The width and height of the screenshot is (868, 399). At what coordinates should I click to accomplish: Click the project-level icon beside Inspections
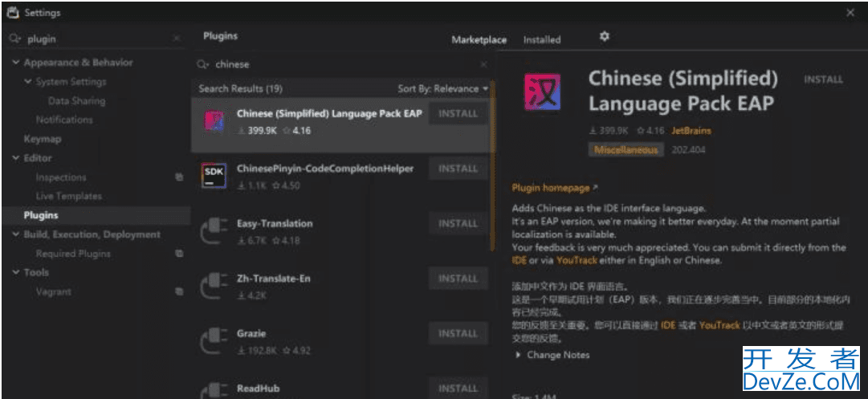(179, 177)
